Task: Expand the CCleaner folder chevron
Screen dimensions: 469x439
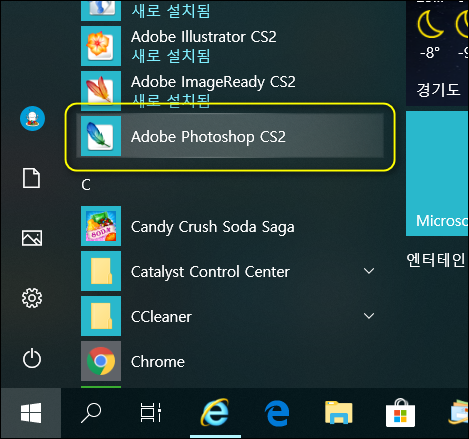Action: (369, 316)
